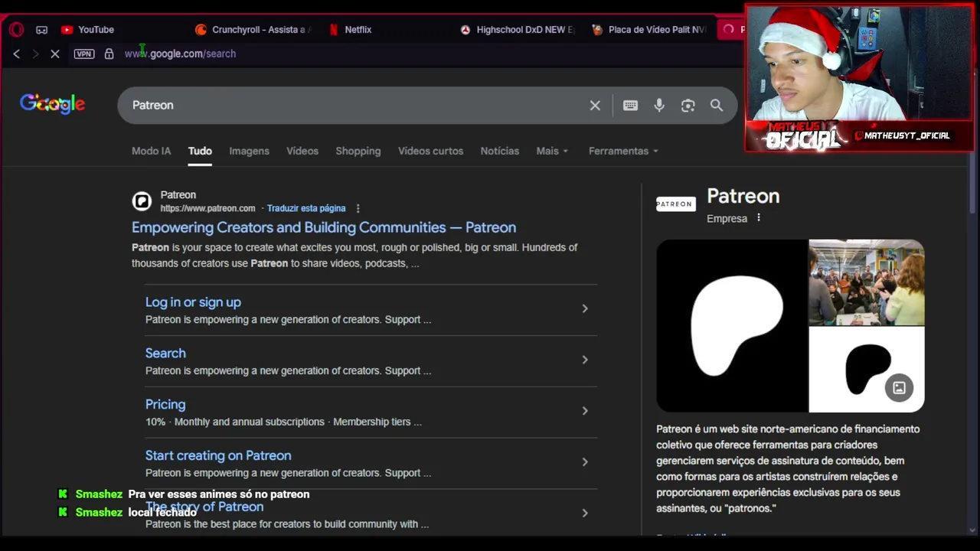Switch to the Placa de Vídeo Palit tab

[x=650, y=30]
